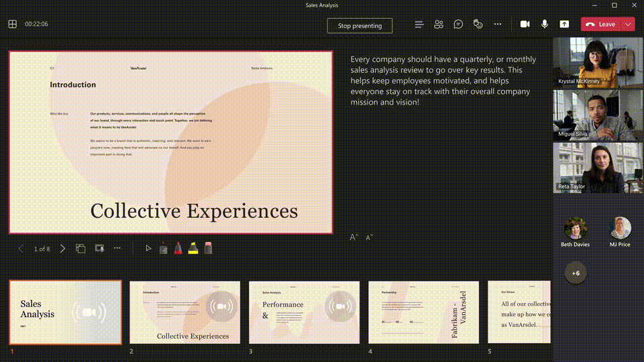Expand the Leave options dropdown arrow
The height and width of the screenshot is (362, 644).
[629, 24]
